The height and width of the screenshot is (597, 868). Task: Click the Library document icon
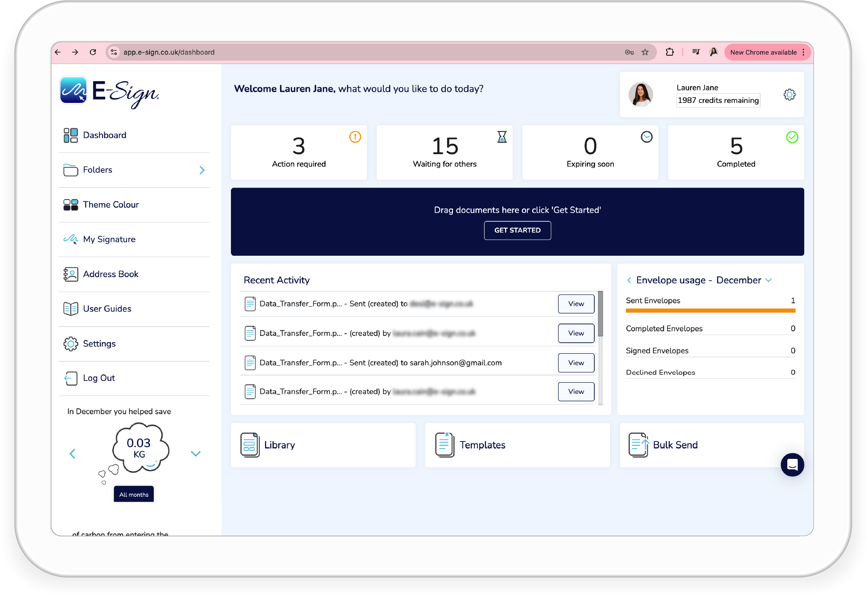pos(250,445)
